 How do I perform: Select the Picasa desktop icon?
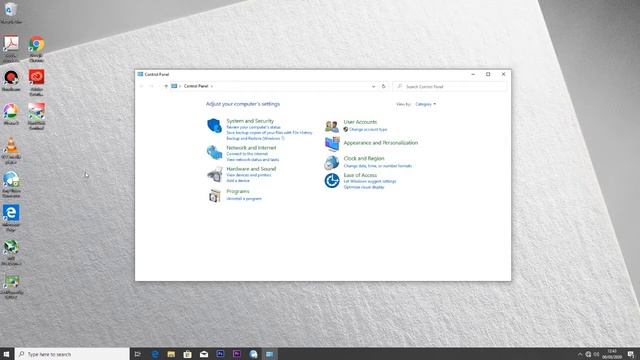[x=11, y=114]
